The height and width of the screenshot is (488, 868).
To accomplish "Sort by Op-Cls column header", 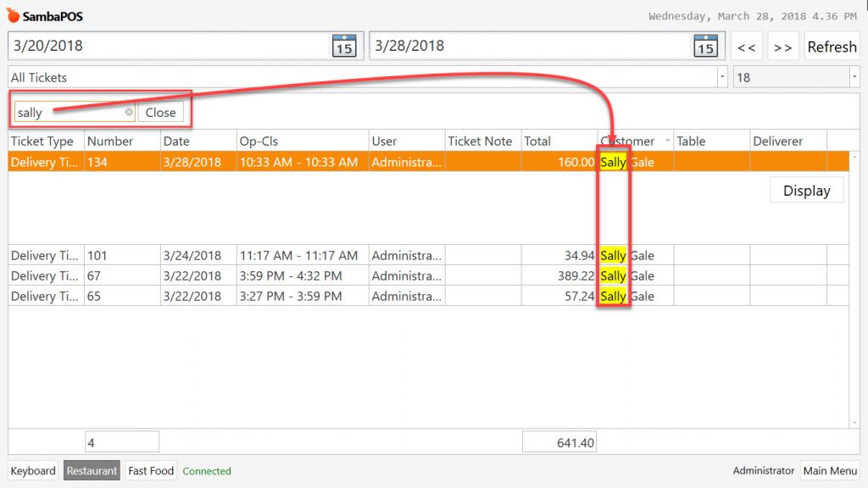I will click(x=303, y=141).
